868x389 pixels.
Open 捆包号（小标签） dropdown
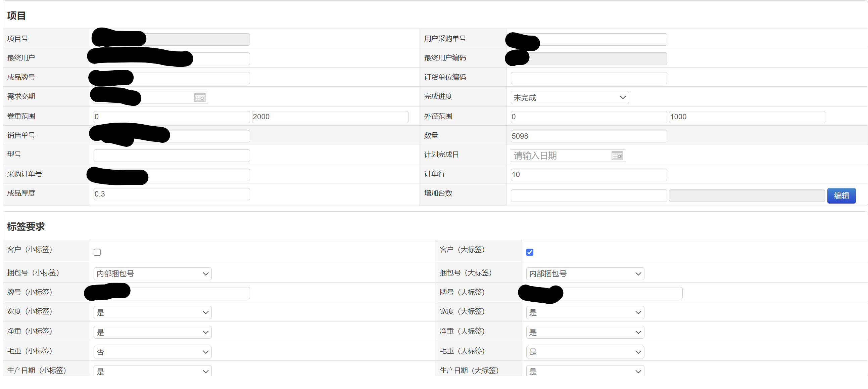click(153, 273)
